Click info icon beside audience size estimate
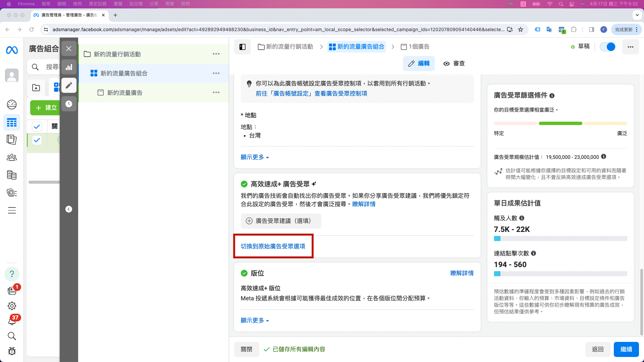The image size is (644, 362). (604, 157)
